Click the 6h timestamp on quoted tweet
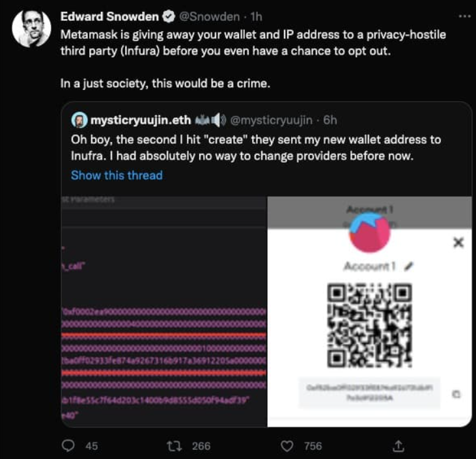The height and width of the screenshot is (459, 476). [330, 120]
